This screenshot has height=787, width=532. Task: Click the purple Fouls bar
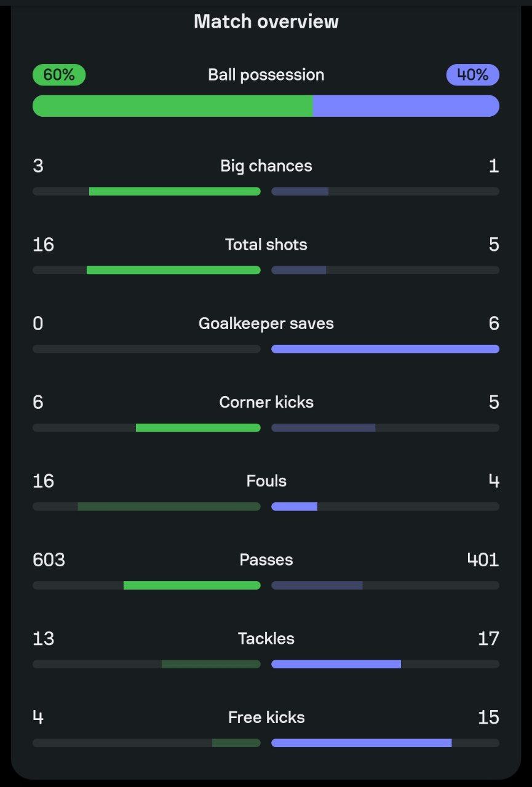click(x=294, y=506)
